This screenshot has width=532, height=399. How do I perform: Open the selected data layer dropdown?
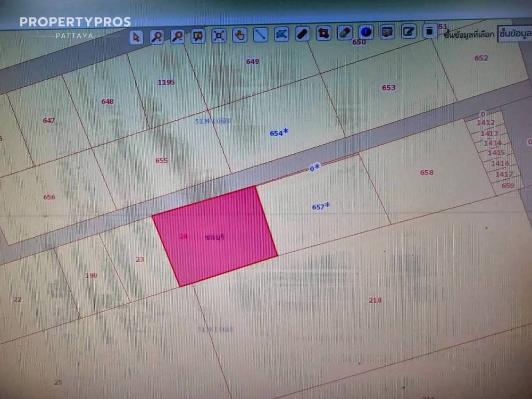click(514, 33)
